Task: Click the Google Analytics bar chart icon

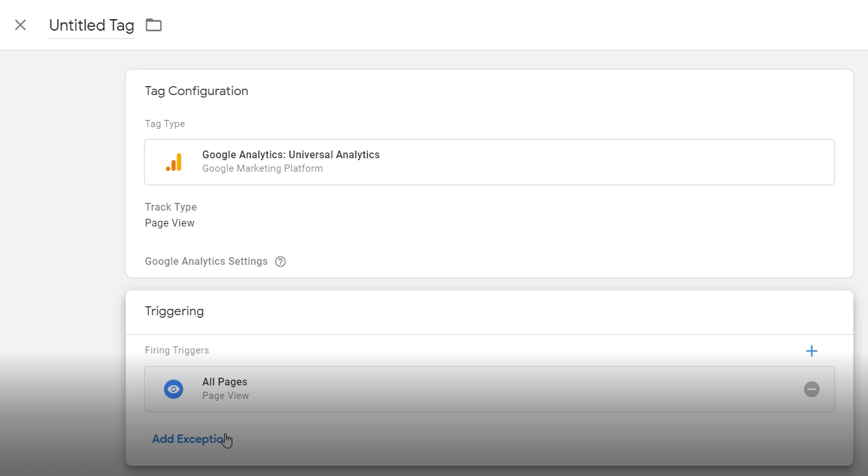Action: (x=174, y=162)
